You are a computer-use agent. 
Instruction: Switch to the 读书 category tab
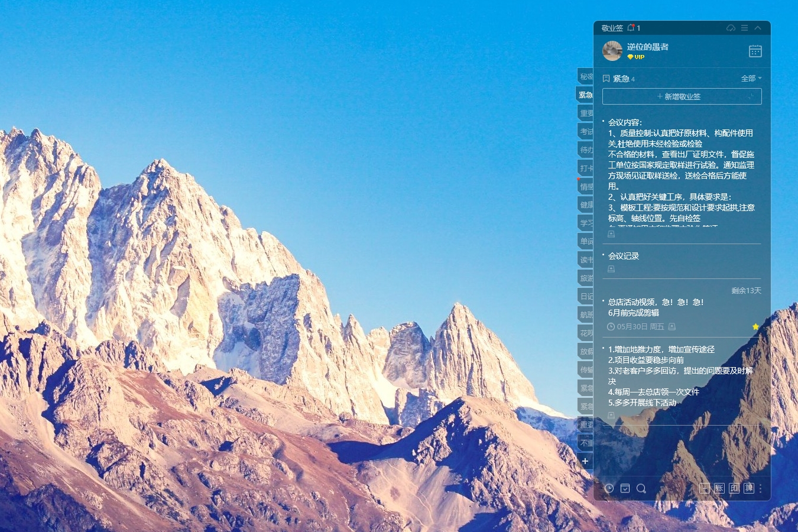(585, 259)
